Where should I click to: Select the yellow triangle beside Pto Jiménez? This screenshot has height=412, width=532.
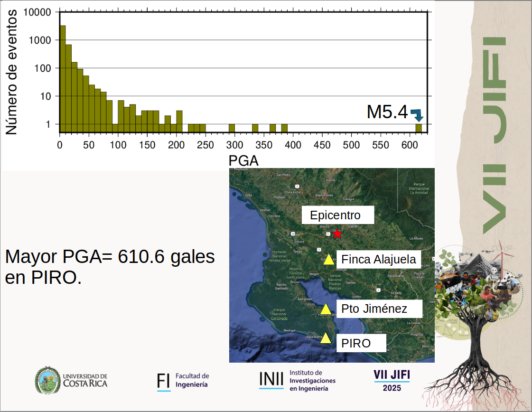(x=325, y=309)
